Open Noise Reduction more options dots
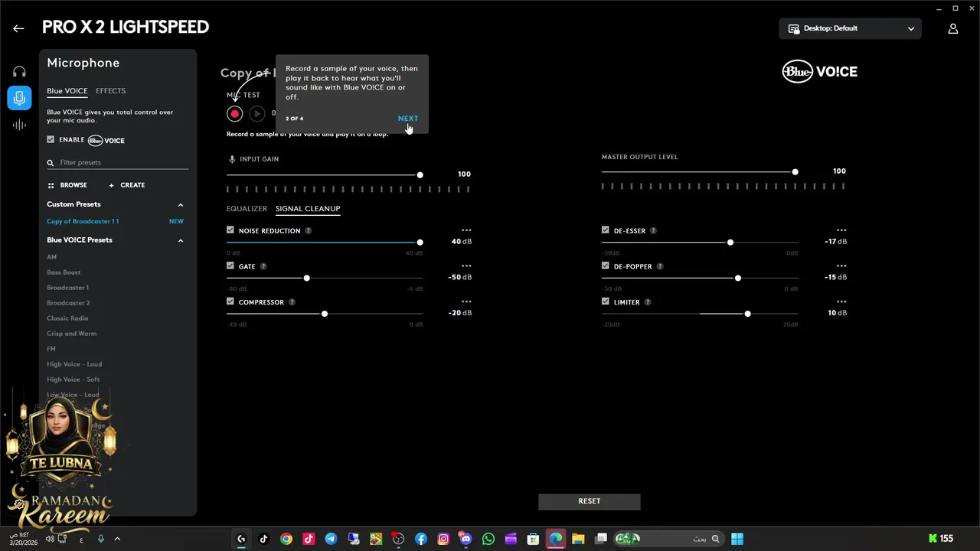This screenshot has width=980, height=551. tap(466, 230)
